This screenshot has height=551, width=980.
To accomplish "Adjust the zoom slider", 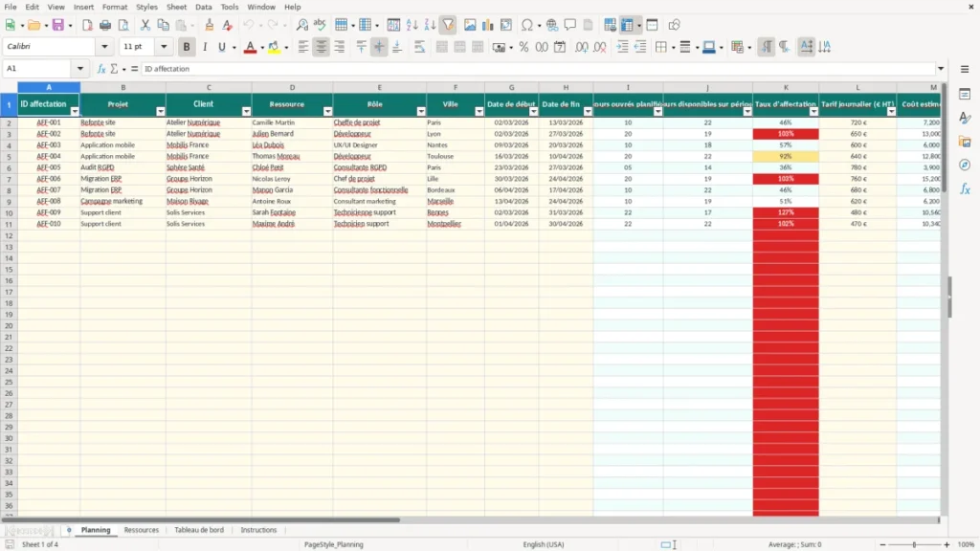I will click(914, 544).
